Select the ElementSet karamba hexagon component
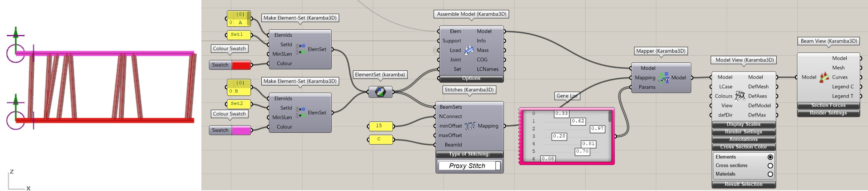The image size is (868, 191). (380, 92)
